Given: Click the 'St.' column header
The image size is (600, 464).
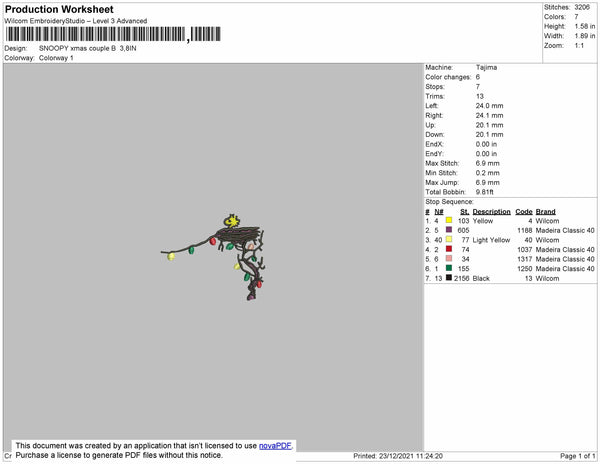Looking at the screenshot, I should (x=465, y=212).
